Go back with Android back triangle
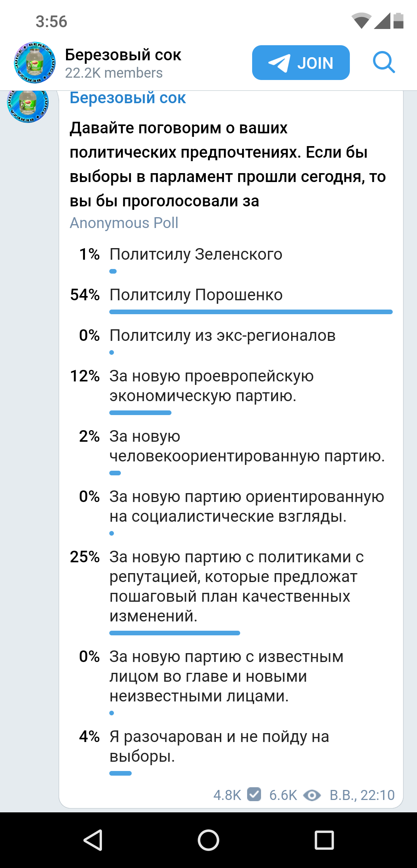This screenshot has height=868, width=417. coord(93,840)
